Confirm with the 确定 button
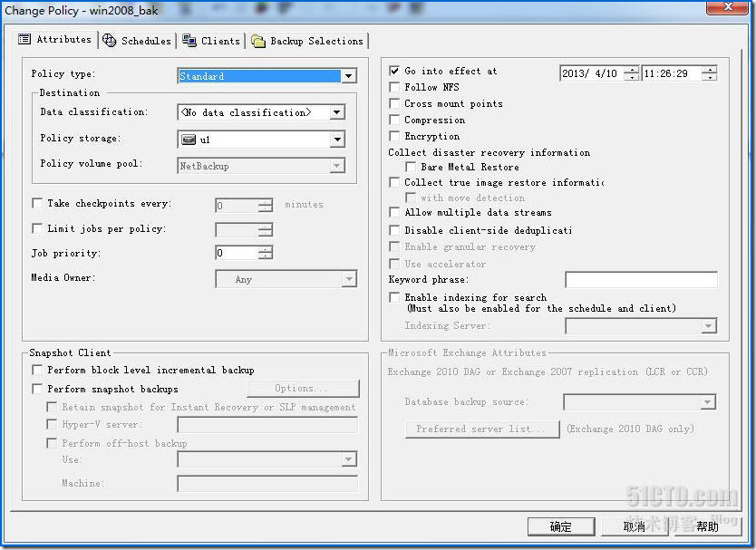Viewport: 756px width, 550px height. tap(561, 526)
